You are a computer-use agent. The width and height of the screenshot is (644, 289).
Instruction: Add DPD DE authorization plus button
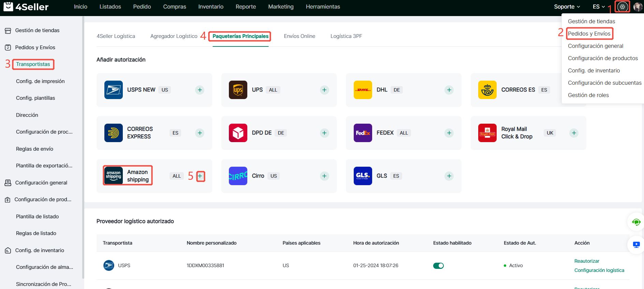324,133
